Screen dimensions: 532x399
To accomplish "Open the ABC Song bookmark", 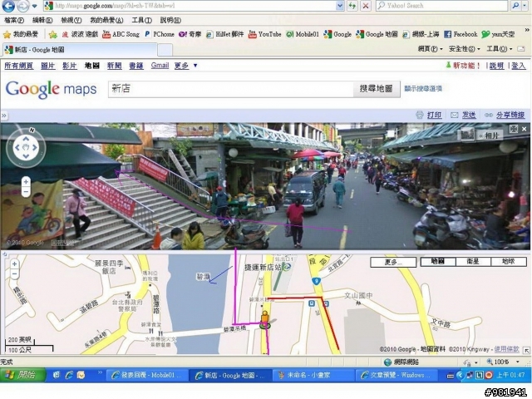I will click(121, 34).
